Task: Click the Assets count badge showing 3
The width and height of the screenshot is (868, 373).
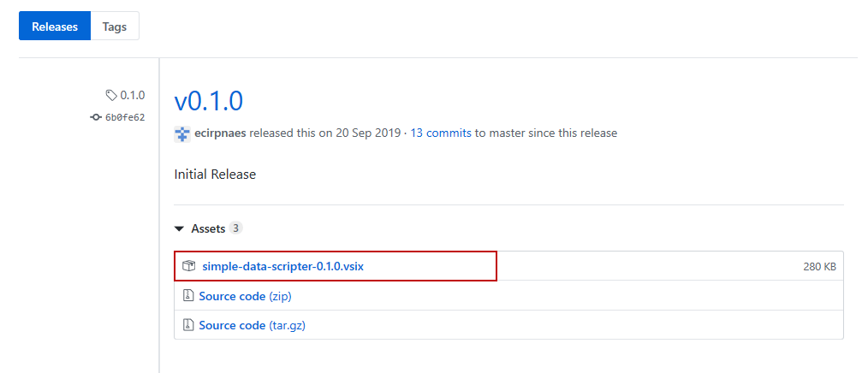Action: (x=236, y=228)
